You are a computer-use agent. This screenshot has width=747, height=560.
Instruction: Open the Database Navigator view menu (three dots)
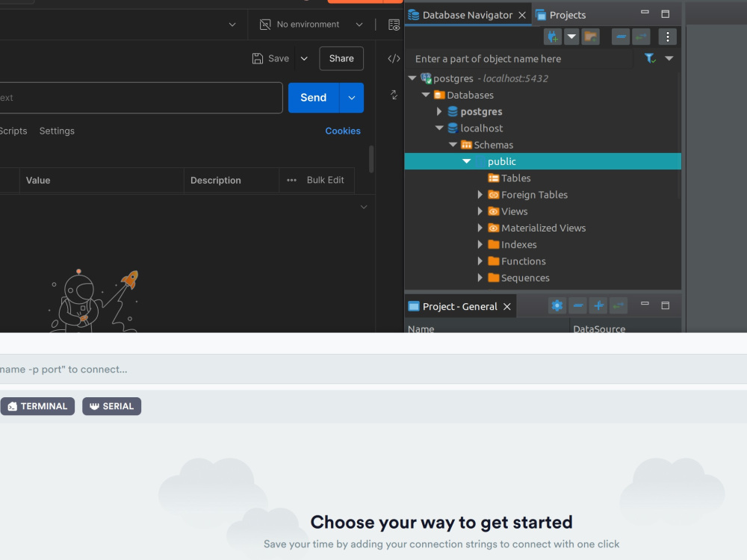click(x=667, y=37)
